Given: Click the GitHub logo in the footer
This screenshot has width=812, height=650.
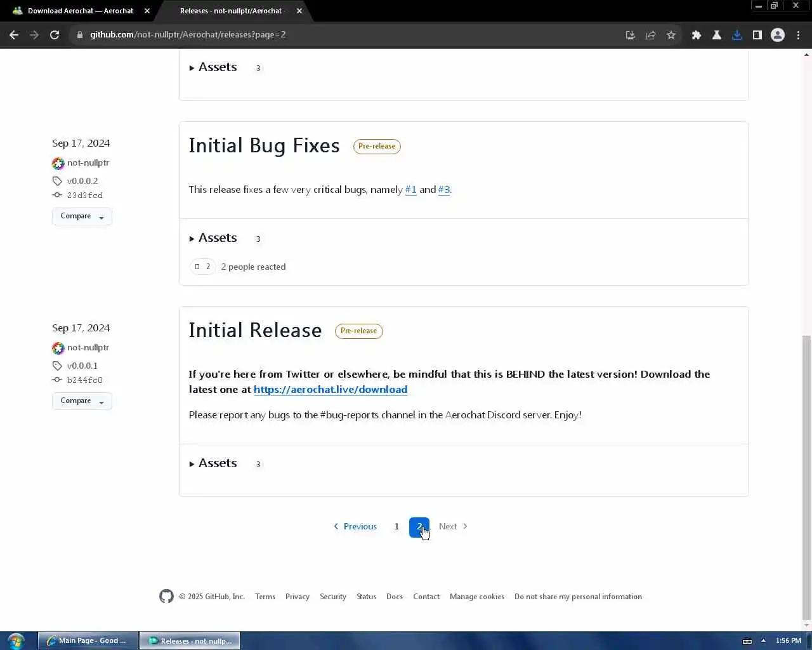Looking at the screenshot, I should 166,596.
